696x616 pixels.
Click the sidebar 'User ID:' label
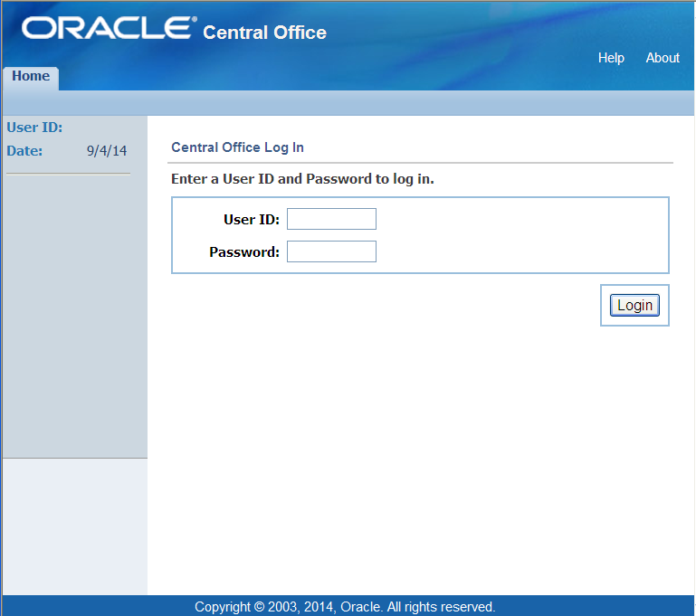tap(34, 128)
